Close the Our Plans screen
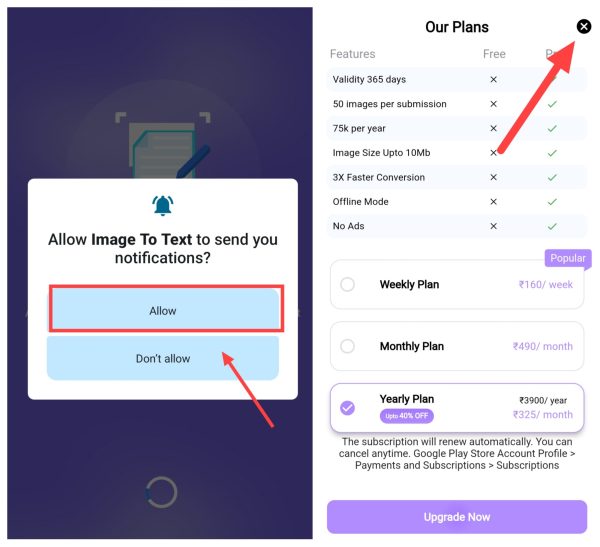Image resolution: width=600 pixels, height=547 pixels. coord(583,26)
